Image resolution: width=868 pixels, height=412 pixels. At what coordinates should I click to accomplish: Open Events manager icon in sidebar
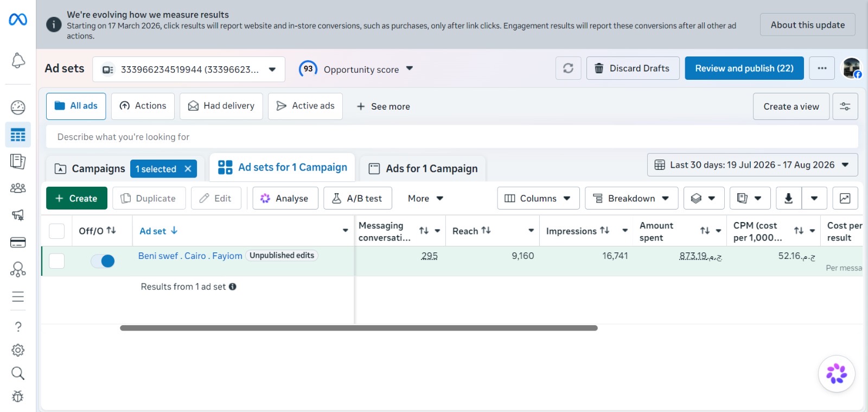pos(18,269)
